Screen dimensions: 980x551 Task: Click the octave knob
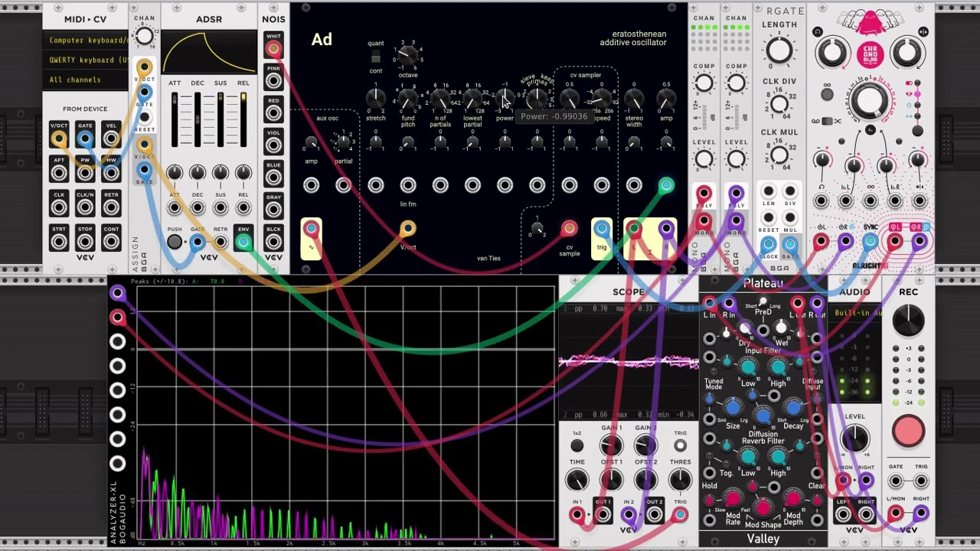point(408,55)
